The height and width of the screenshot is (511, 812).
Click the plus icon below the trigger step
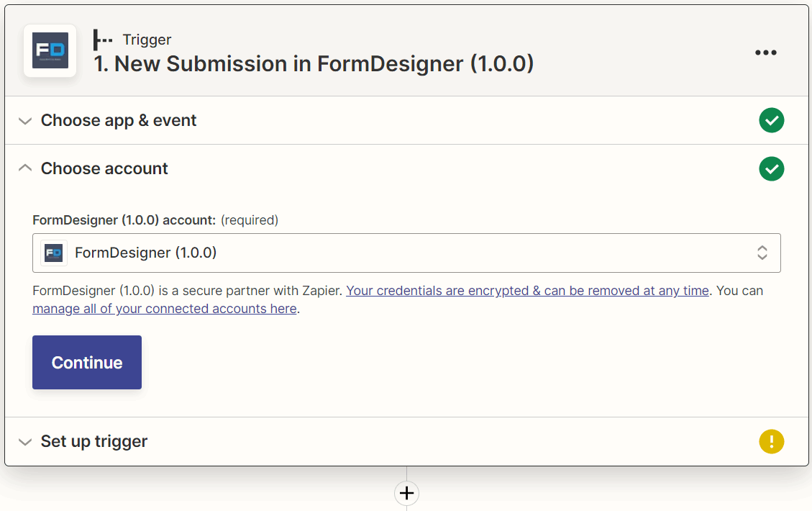[406, 493]
